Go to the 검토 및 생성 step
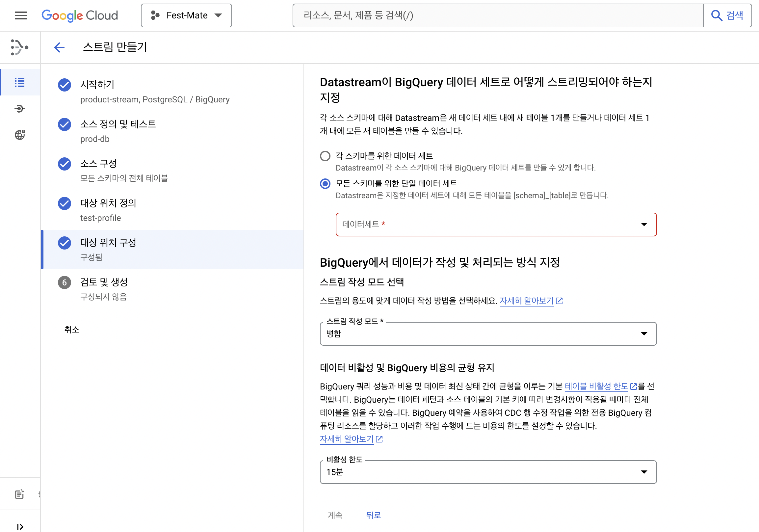Viewport: 759px width, 532px height. coord(172,289)
